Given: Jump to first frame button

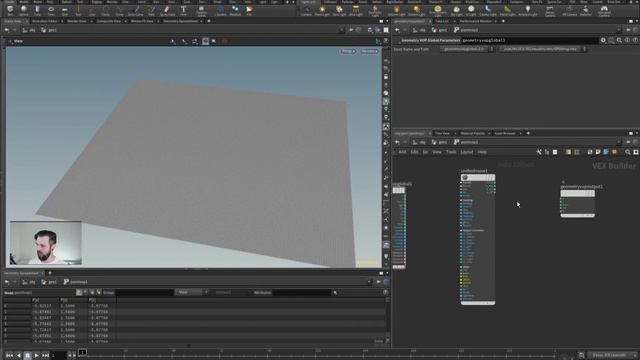Looking at the screenshot, I should point(9,356).
